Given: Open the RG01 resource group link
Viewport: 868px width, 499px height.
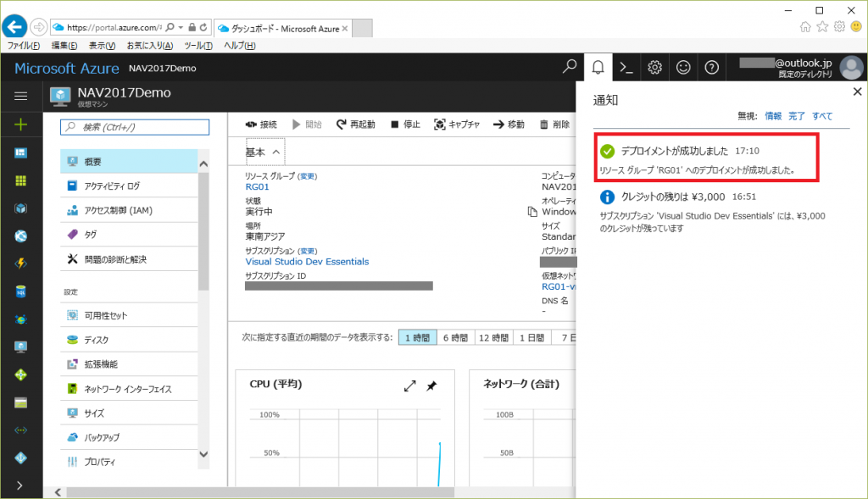Looking at the screenshot, I should tap(257, 187).
